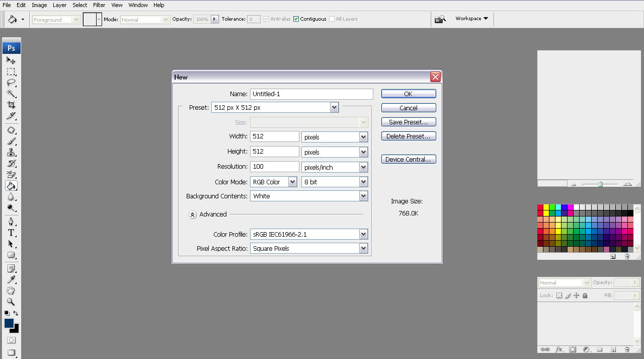This screenshot has width=644, height=359.
Task: Select the Rectangular Marquee tool
Action: [11, 71]
